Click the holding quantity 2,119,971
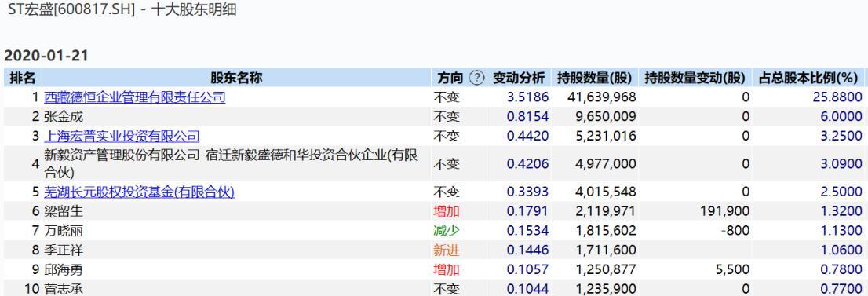This screenshot has height=296, width=868. (606, 212)
